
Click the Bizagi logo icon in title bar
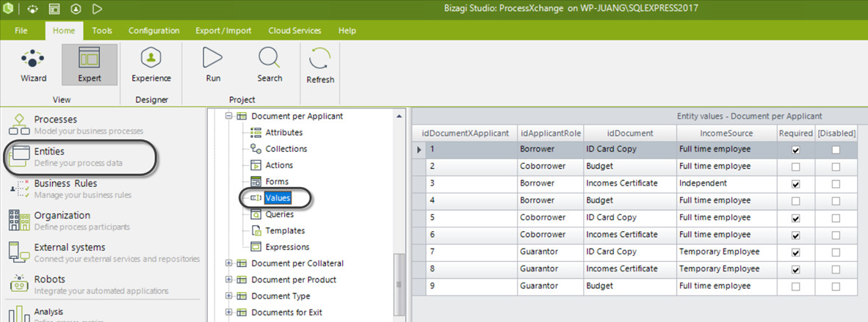pyautogui.click(x=8, y=8)
